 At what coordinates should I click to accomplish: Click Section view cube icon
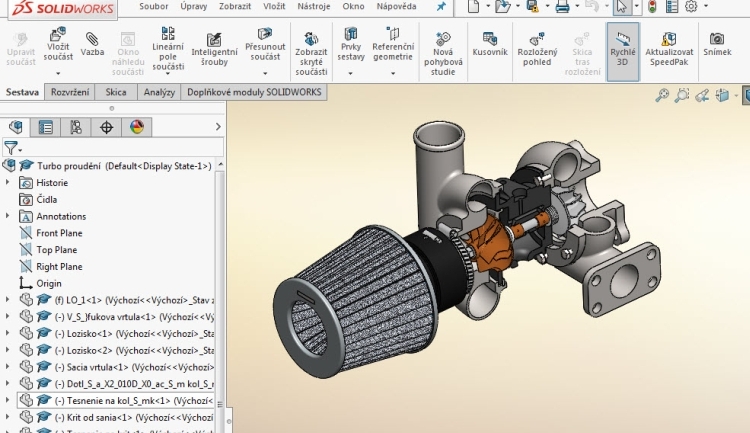(x=722, y=96)
